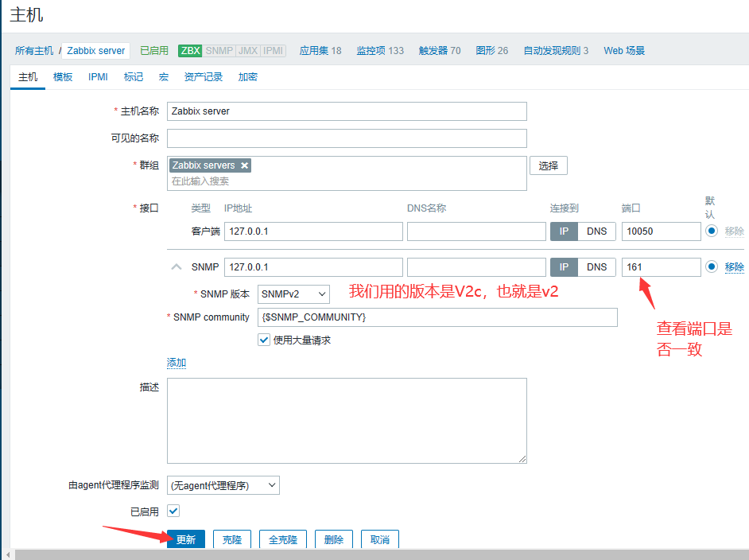Click the 全克隆 button

(x=283, y=539)
